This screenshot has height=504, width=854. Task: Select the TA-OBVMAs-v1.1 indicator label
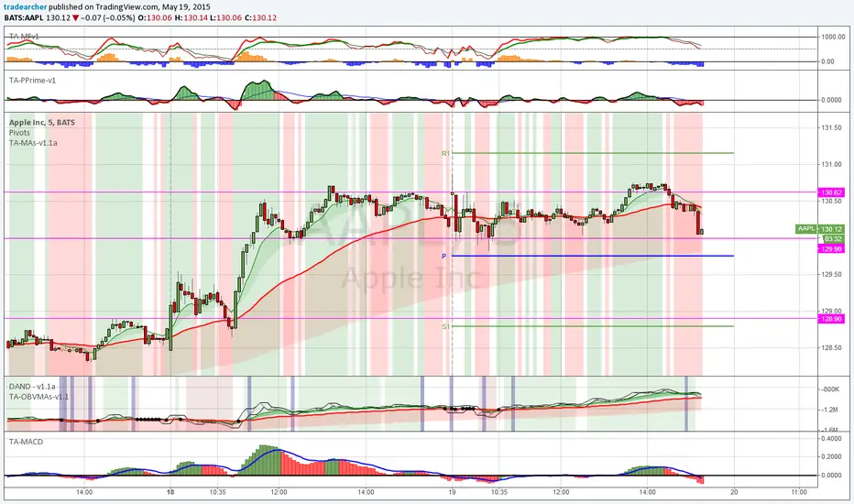pyautogui.click(x=38, y=397)
